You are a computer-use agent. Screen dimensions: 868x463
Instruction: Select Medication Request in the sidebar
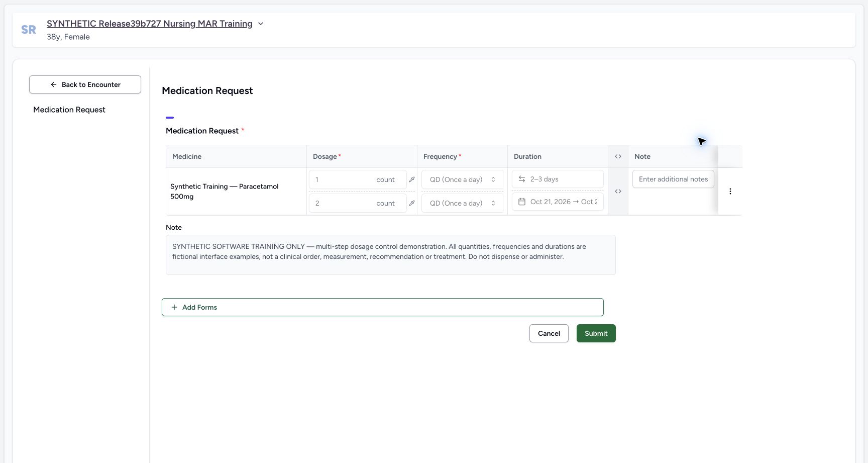[x=69, y=110]
